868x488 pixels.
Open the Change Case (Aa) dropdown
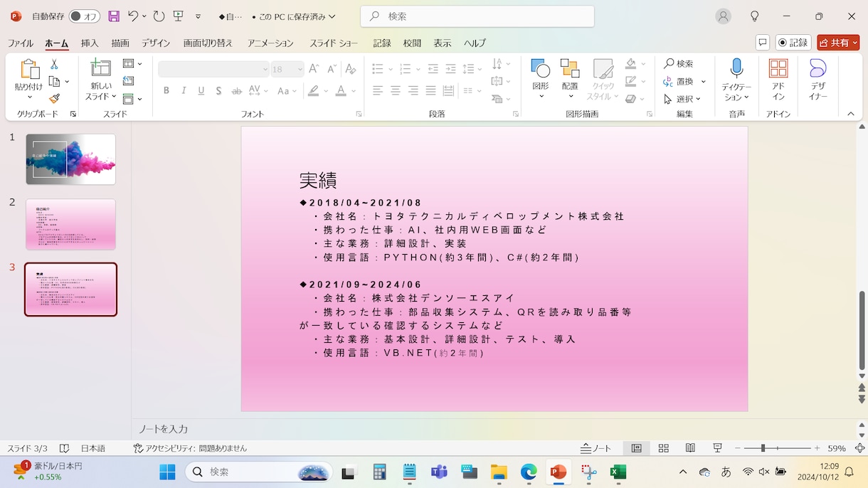tap(287, 90)
